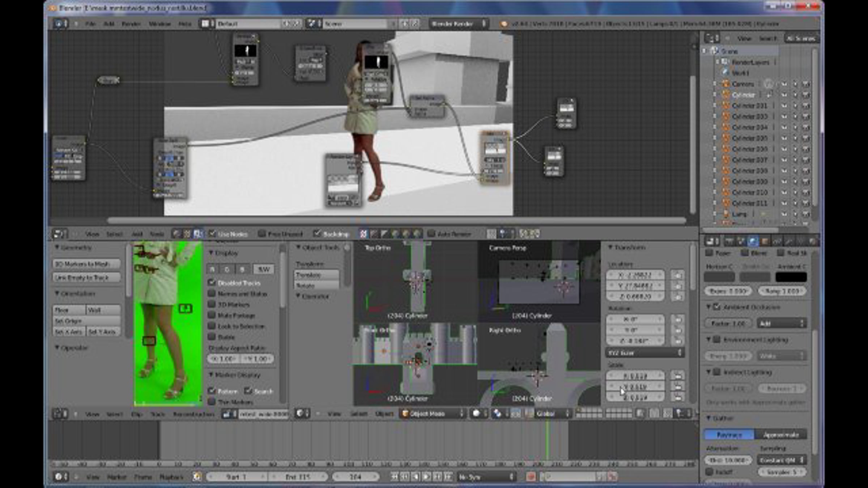
Task: Click the play animation button
Action: click(x=426, y=477)
